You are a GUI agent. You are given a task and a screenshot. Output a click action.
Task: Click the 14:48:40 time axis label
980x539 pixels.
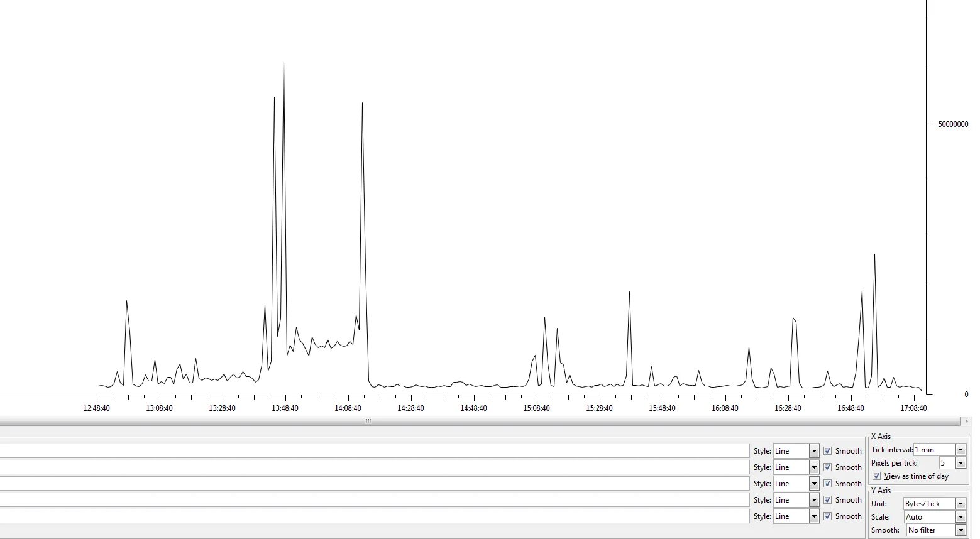click(x=473, y=408)
